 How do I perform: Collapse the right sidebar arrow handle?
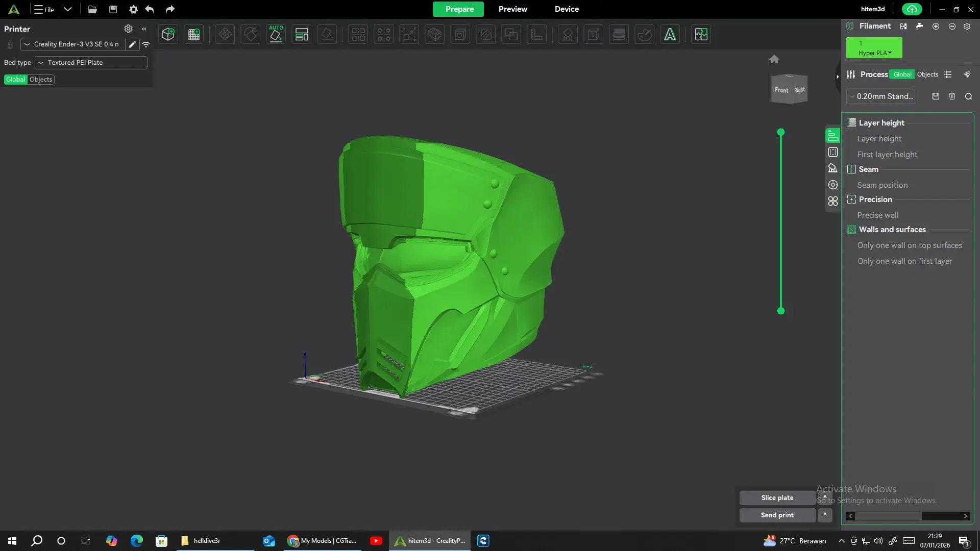(x=837, y=77)
